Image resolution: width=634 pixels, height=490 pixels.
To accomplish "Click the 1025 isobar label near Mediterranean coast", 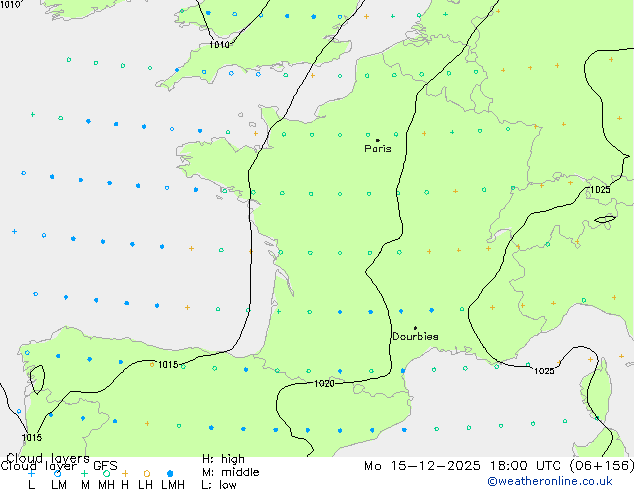I will pos(544,371).
